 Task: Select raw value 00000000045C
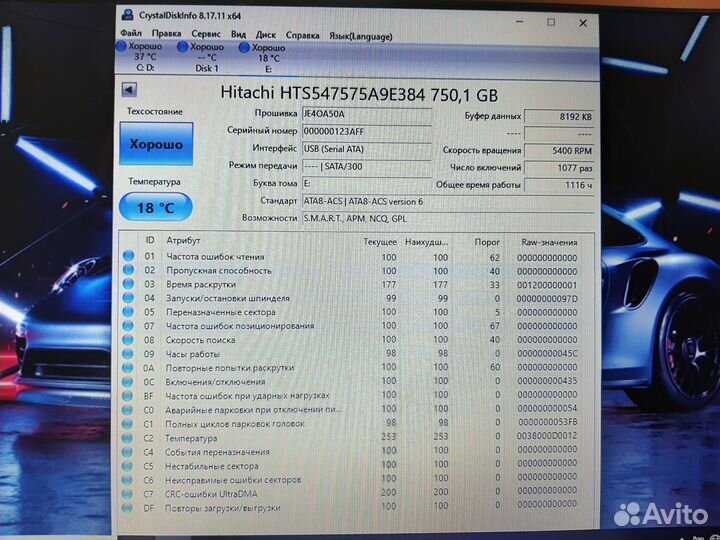pyautogui.click(x=547, y=354)
